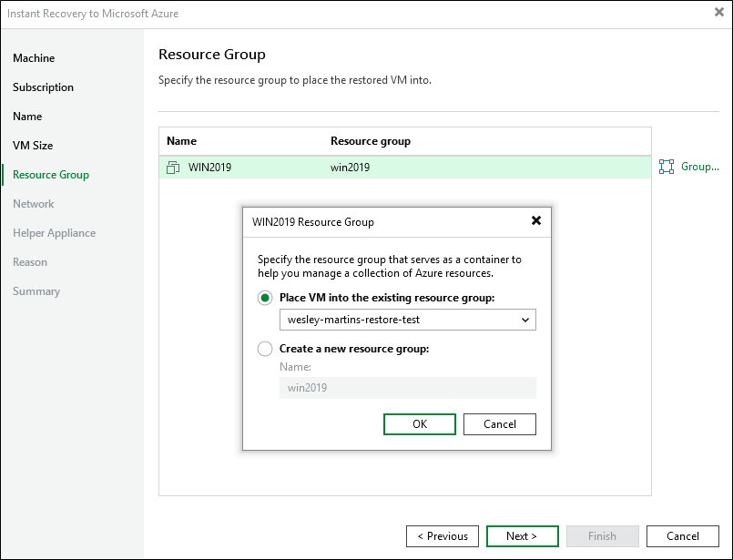Viewport: 733px width, 560px height.
Task: Click the VM icon beside WIN2019
Action: pos(173,168)
